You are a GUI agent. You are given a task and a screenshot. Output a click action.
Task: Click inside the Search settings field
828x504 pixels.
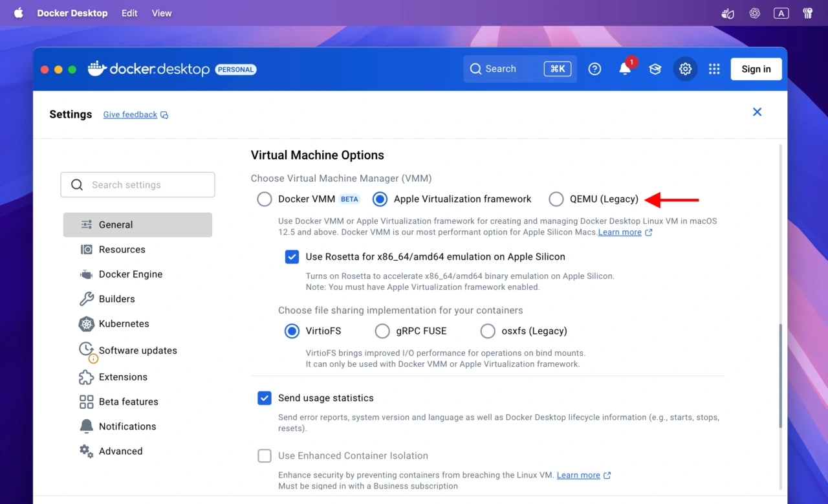[x=137, y=184]
